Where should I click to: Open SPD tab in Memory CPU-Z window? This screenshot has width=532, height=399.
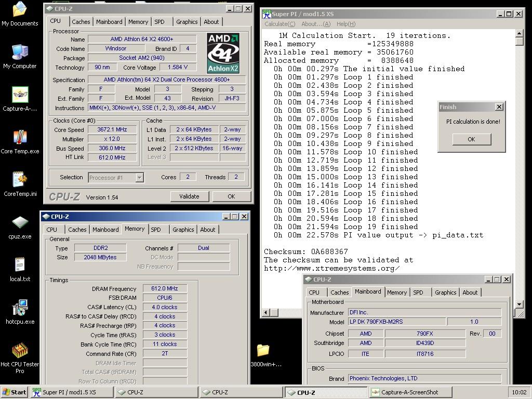pos(156,230)
